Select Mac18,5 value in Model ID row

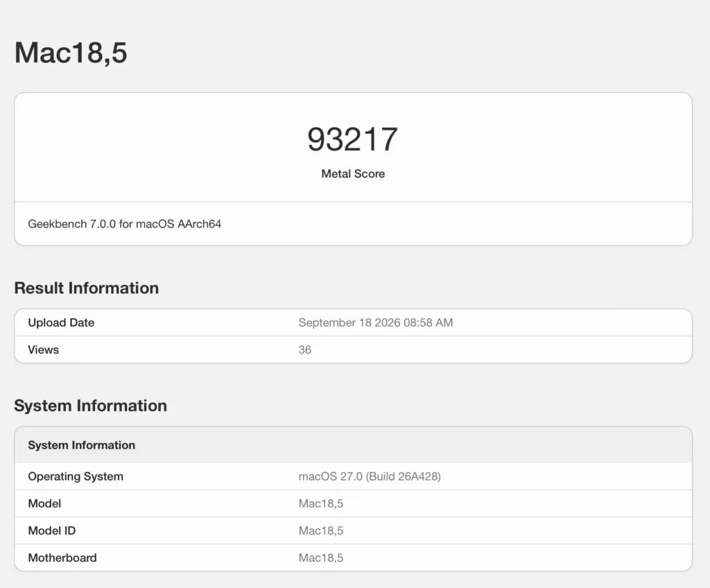[x=321, y=531]
